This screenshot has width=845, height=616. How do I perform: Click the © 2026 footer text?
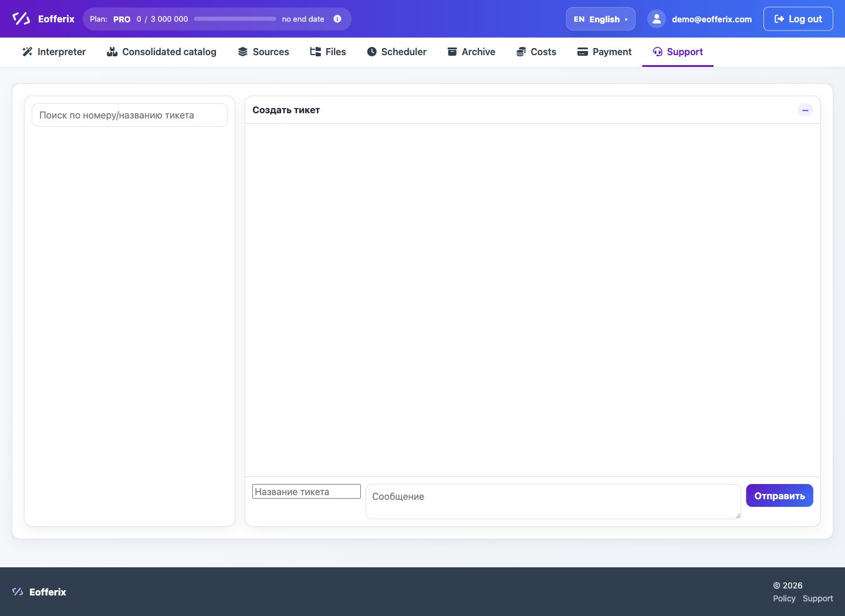[787, 585]
